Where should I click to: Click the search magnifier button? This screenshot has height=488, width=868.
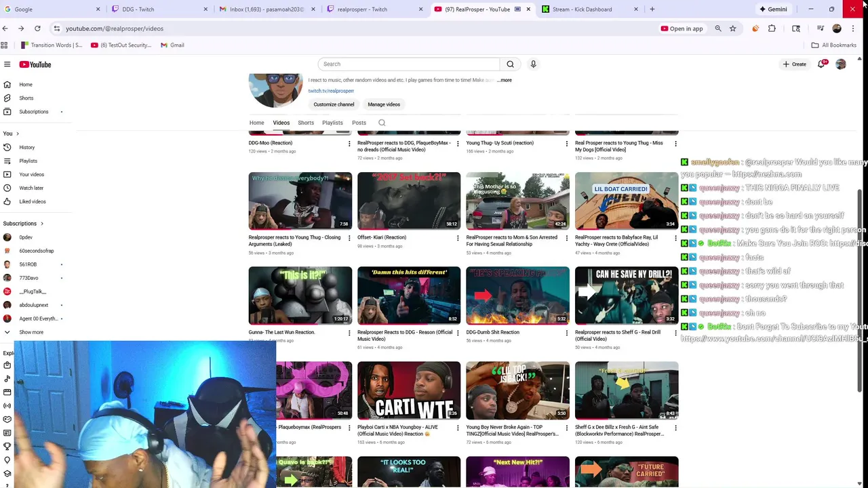510,64
